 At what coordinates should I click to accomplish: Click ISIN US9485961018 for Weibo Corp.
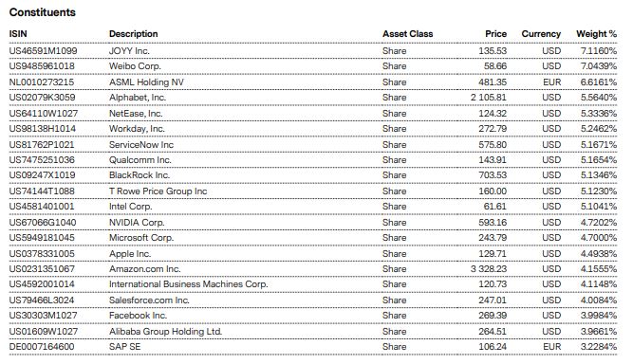42,66
